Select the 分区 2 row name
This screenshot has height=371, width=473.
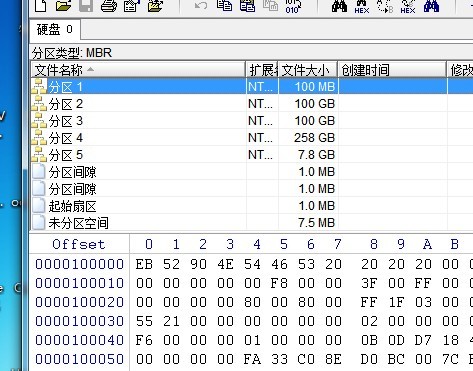point(66,104)
